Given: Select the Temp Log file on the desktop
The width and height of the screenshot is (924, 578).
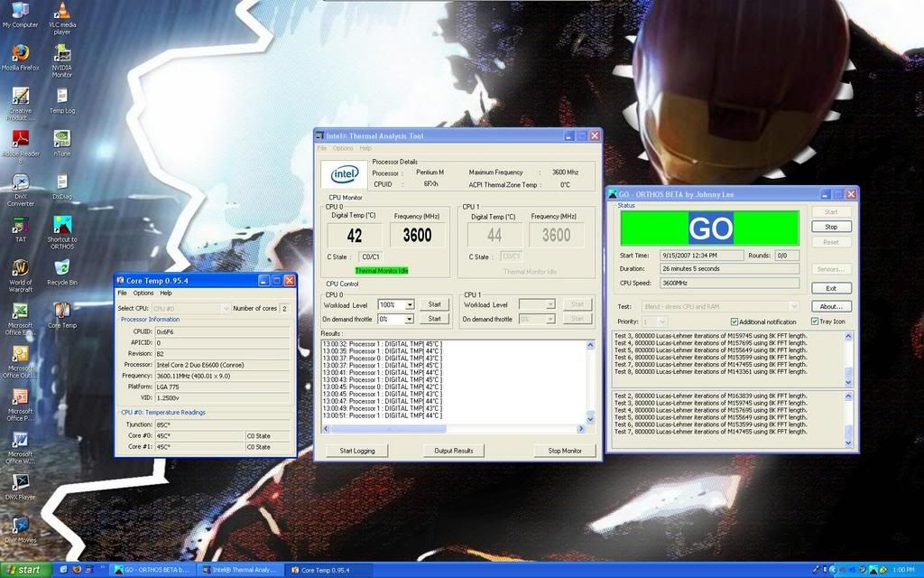Looking at the screenshot, I should 62,100.
